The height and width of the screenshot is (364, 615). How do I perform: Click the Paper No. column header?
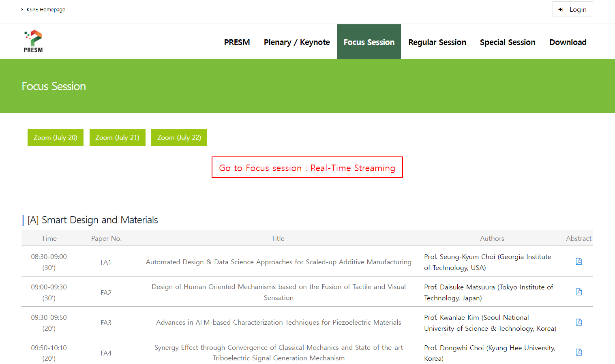tap(106, 238)
